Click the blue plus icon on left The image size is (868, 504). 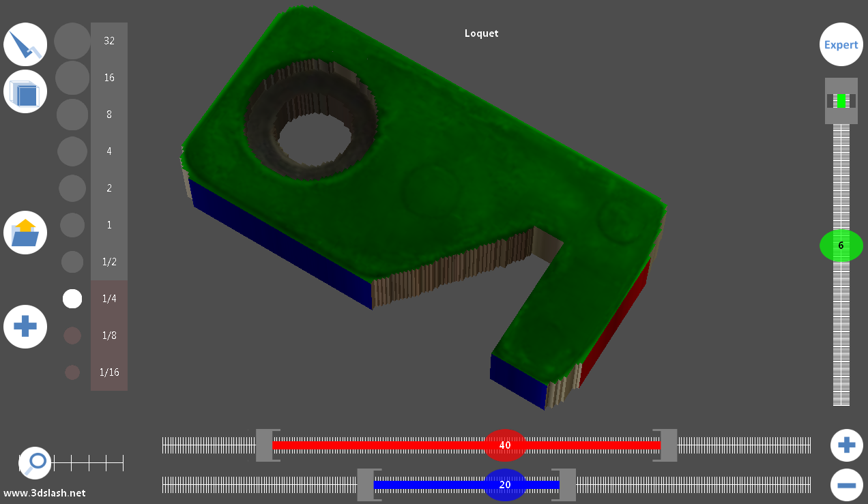click(25, 327)
